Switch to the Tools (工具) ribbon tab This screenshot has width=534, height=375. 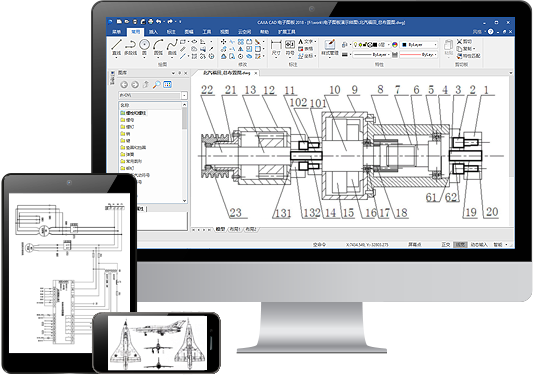207,32
